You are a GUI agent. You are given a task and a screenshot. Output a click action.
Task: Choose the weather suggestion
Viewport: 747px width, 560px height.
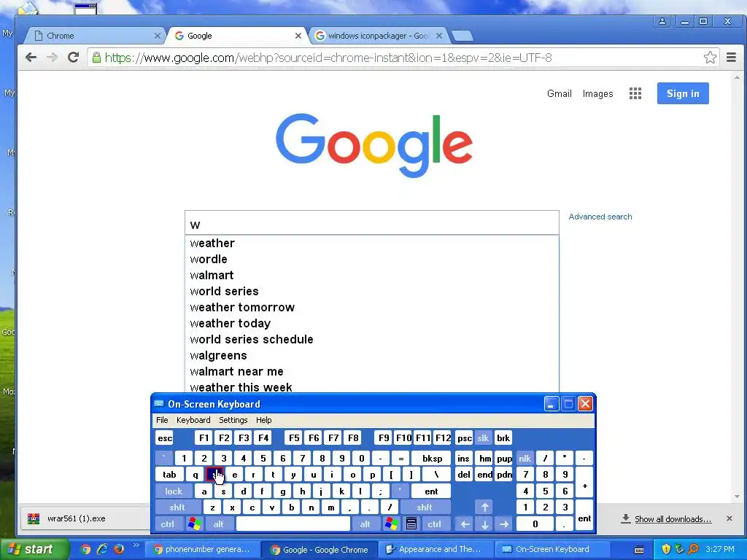[x=371, y=244]
